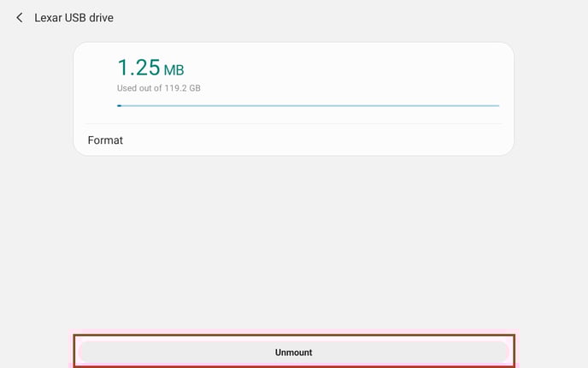
Task: Unmount the Lexar USB drive
Action: point(293,352)
